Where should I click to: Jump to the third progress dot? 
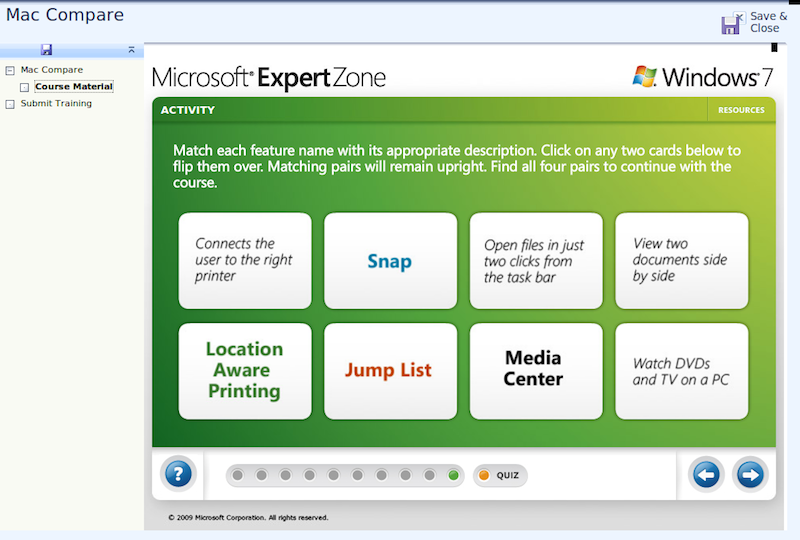click(285, 475)
